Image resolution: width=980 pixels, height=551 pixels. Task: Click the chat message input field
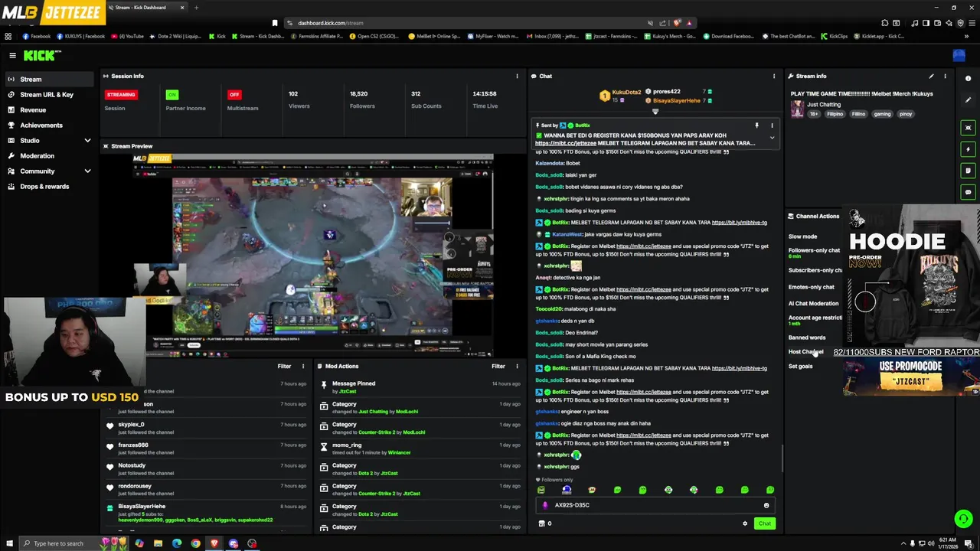[x=655, y=505]
